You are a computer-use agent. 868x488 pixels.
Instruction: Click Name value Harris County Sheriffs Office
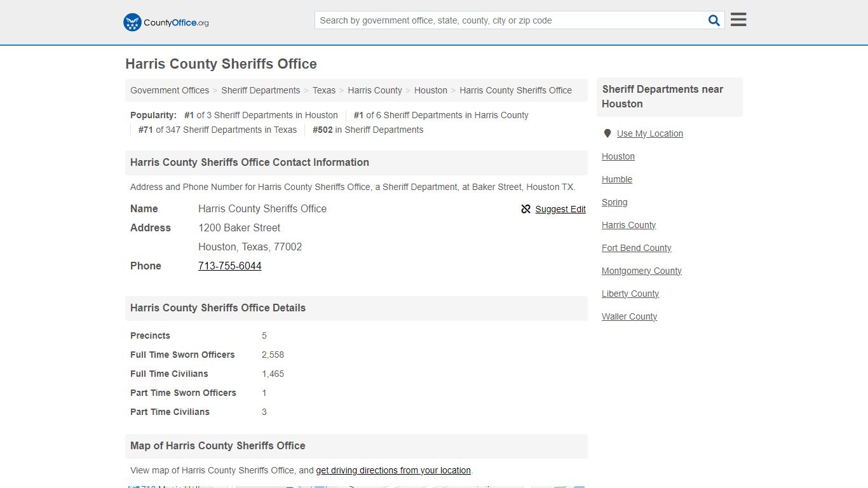click(x=262, y=208)
